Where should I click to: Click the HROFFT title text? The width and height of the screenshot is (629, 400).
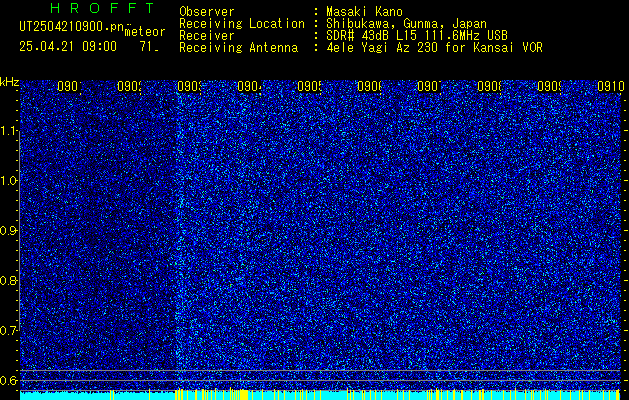click(x=102, y=8)
